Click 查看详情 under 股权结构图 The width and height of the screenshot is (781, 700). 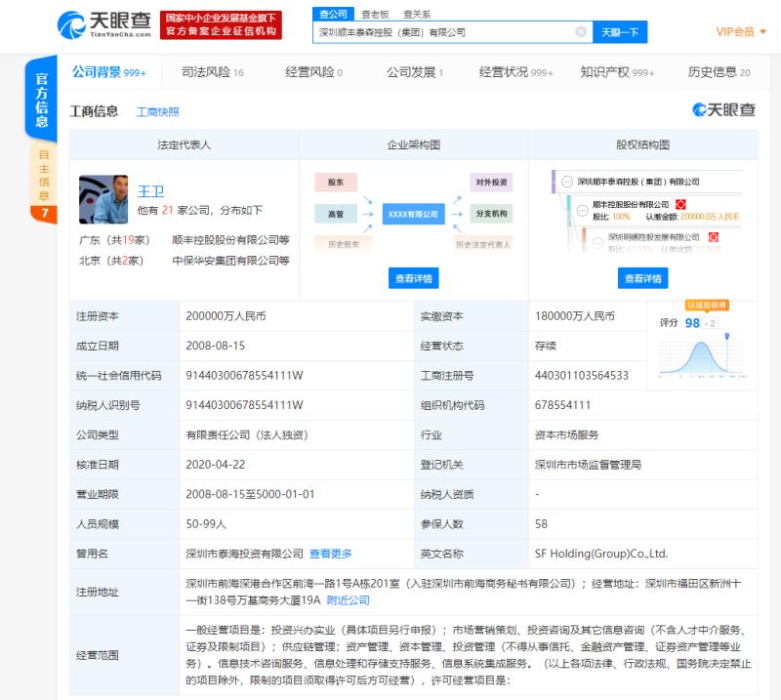tap(642, 278)
